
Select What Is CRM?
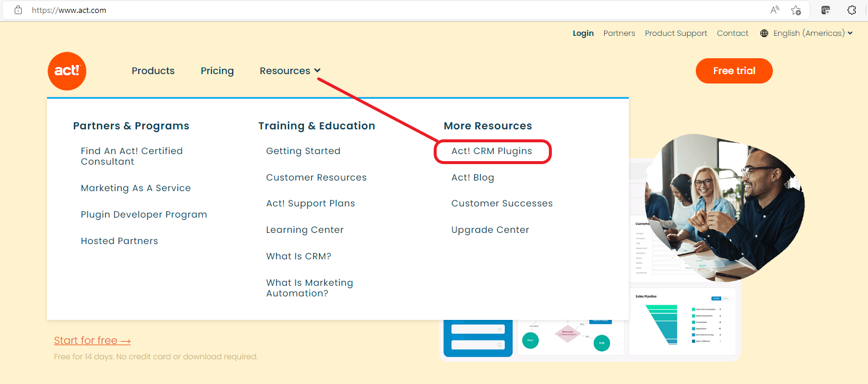[299, 256]
